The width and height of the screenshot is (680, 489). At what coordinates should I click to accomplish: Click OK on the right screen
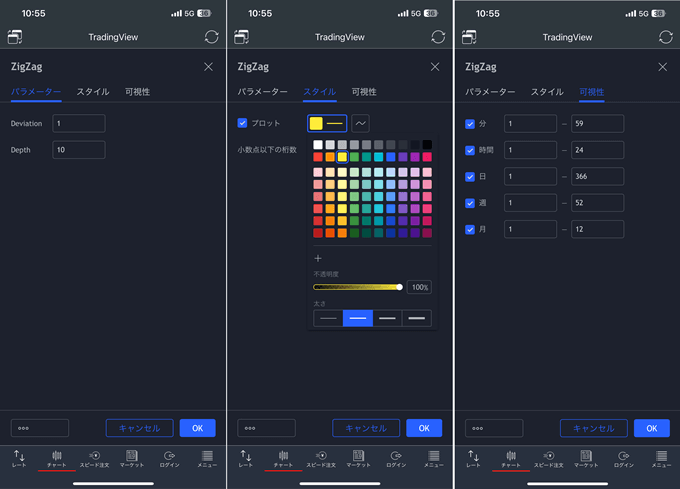pos(652,428)
